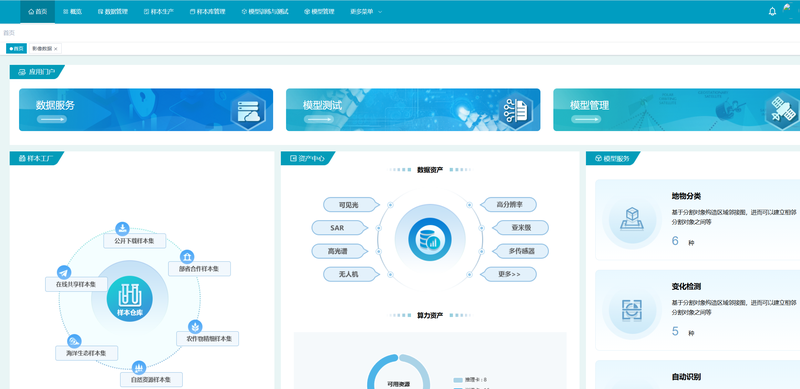Click the 样本工厂 section header
Viewport: 800px width, 389px height.
click(x=37, y=158)
